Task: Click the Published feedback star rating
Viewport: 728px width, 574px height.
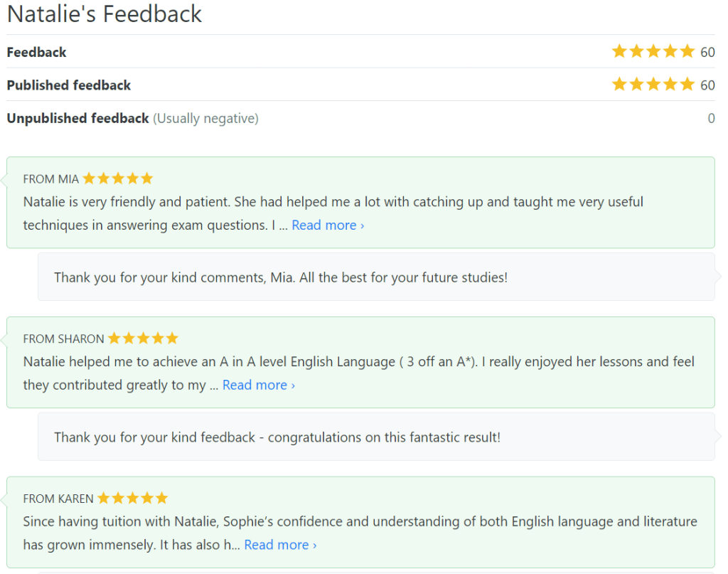Action: [x=653, y=85]
